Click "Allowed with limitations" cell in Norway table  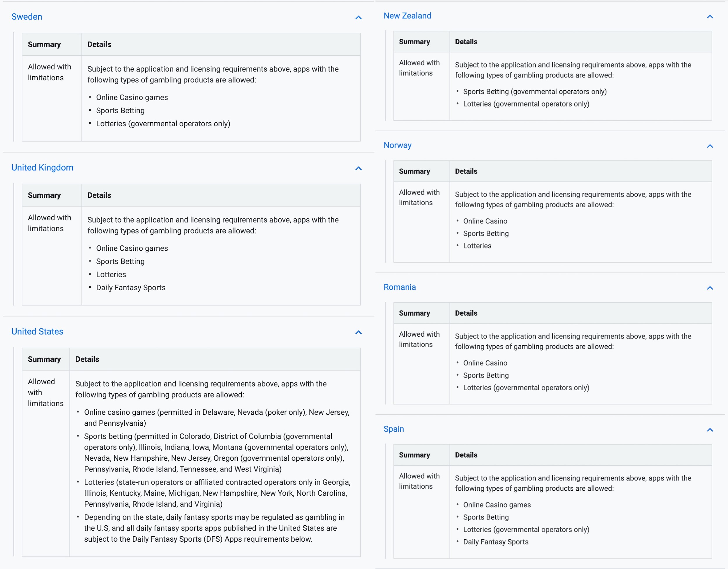click(419, 197)
